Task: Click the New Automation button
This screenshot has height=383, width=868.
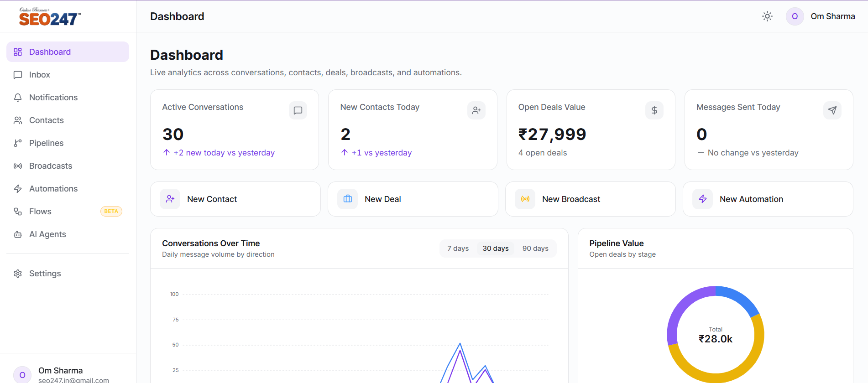Action: (x=768, y=199)
